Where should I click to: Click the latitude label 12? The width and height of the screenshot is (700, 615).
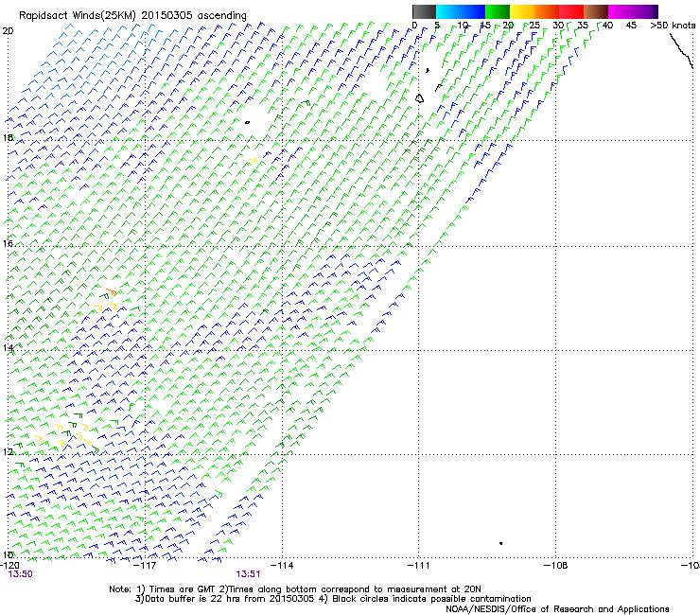coord(8,451)
